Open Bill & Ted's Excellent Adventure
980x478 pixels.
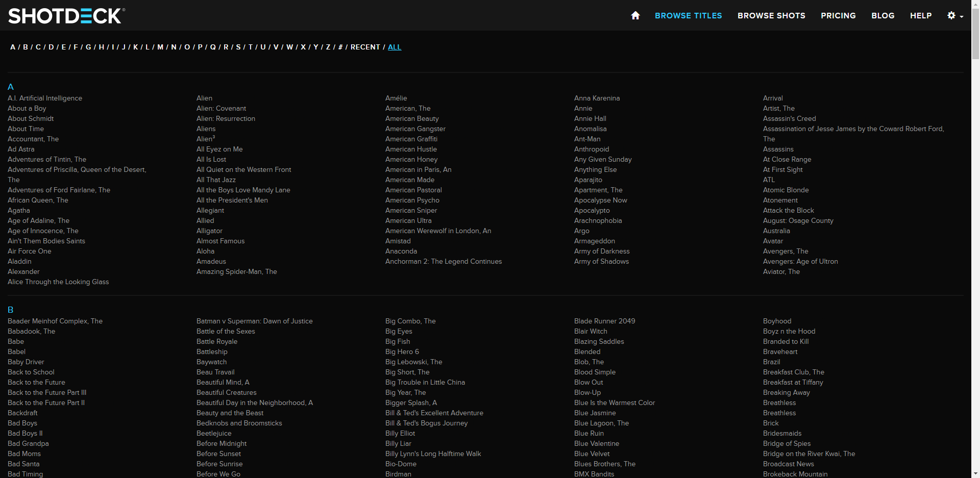[x=434, y=413]
